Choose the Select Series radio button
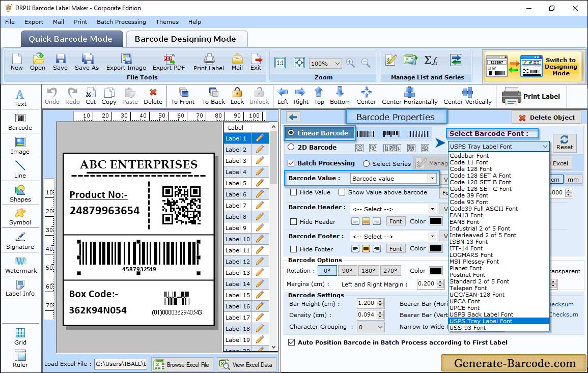Image resolution: width=588 pixels, height=373 pixels. 367,164
